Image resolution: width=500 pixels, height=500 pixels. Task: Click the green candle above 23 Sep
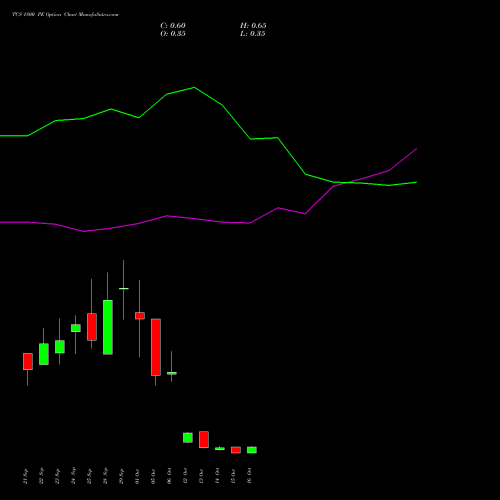click(x=60, y=347)
